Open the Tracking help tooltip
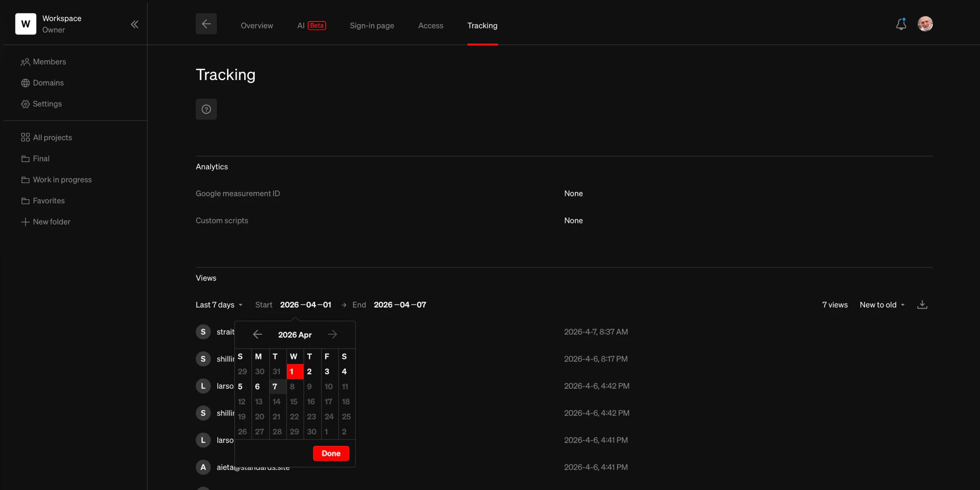The width and height of the screenshot is (980, 490). pos(206,109)
